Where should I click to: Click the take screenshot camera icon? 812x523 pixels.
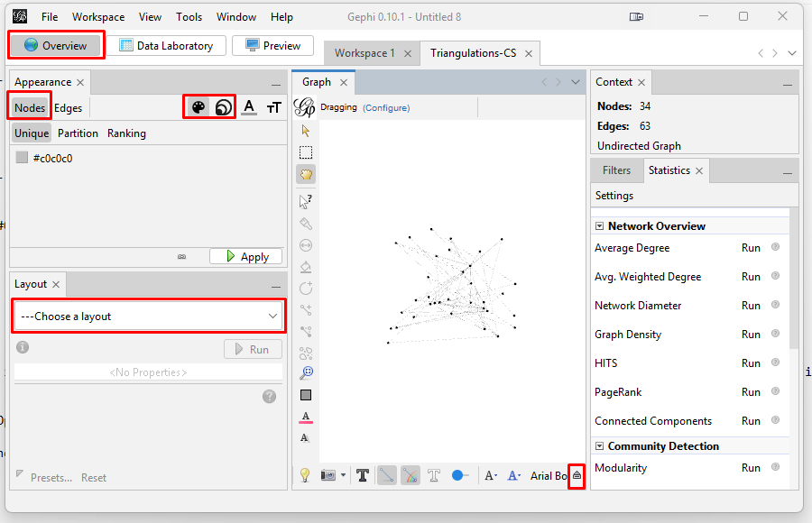[x=328, y=475]
